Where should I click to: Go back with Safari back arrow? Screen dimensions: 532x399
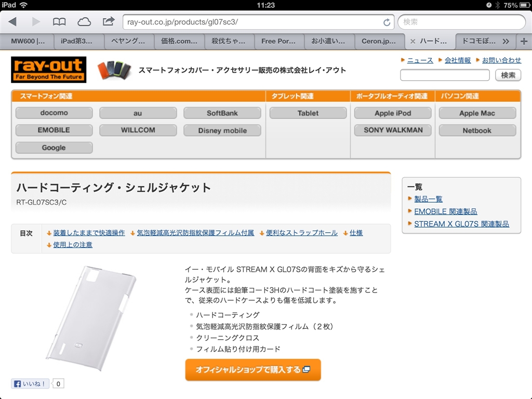coord(12,22)
